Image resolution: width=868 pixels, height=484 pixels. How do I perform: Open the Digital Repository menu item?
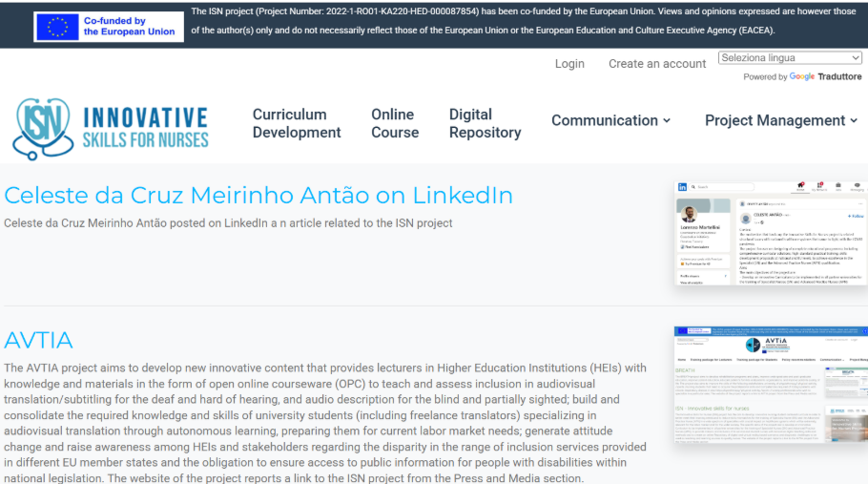[x=485, y=123]
